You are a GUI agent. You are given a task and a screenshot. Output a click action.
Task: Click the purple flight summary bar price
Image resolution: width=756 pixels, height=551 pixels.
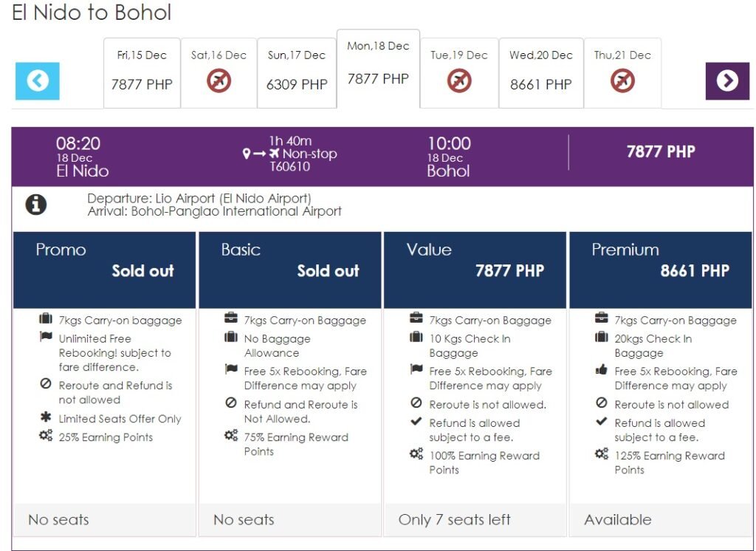(x=661, y=151)
